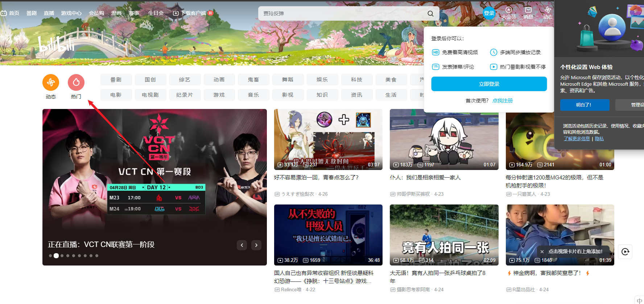This screenshot has width=644, height=304.
Task: Select the 国创 category
Action: click(150, 80)
